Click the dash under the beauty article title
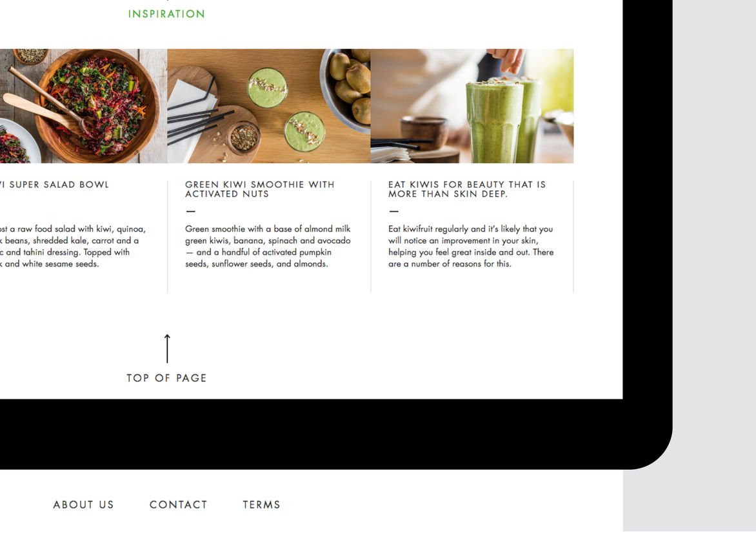Viewport: 756px width, 533px height. 394,211
